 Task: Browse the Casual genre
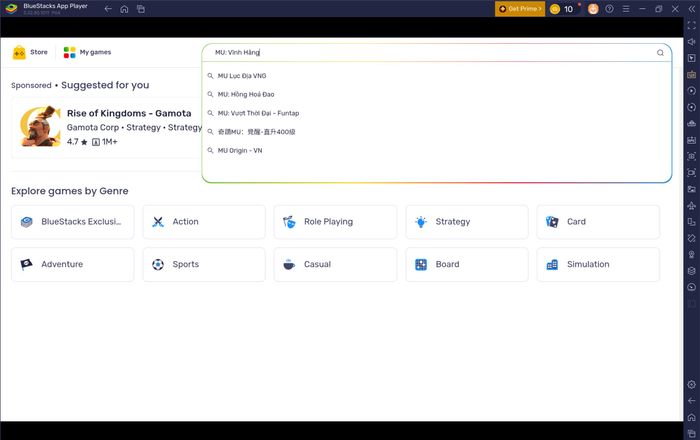(335, 265)
